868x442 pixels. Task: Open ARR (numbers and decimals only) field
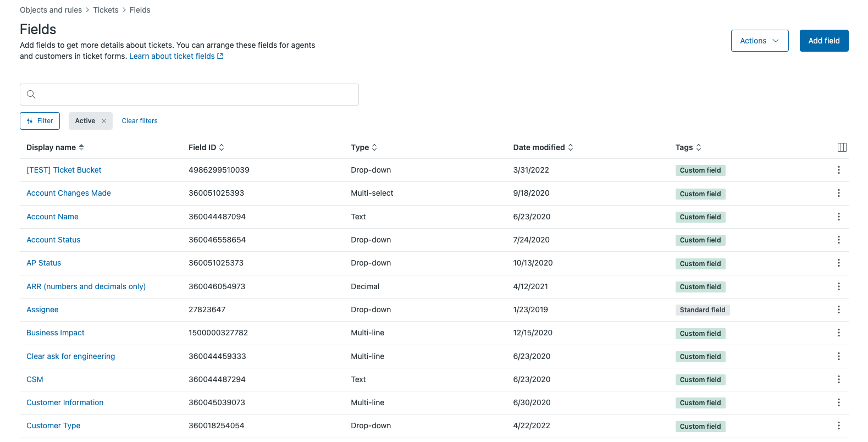(86, 286)
